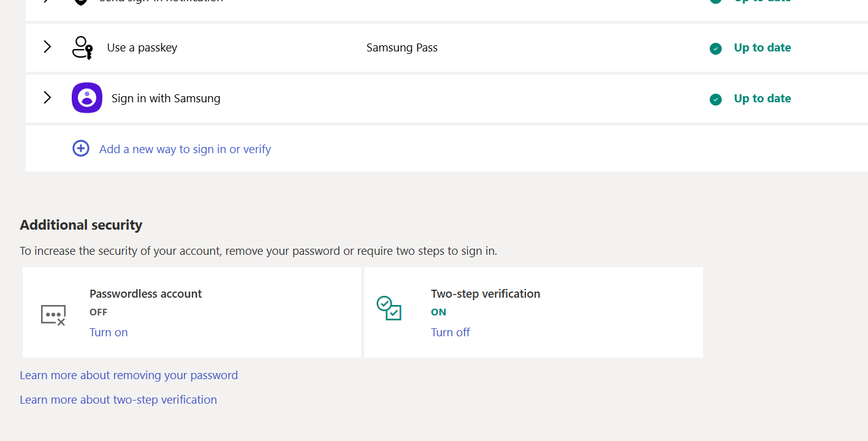The image size is (868, 441).
Task: Select the Use a passkey label
Action: (142, 48)
